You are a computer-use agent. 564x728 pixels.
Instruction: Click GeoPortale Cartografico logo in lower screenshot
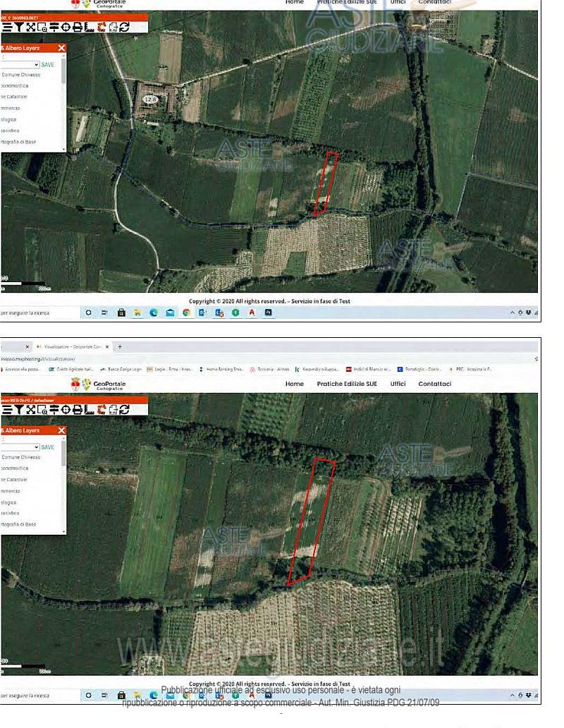pos(98,384)
